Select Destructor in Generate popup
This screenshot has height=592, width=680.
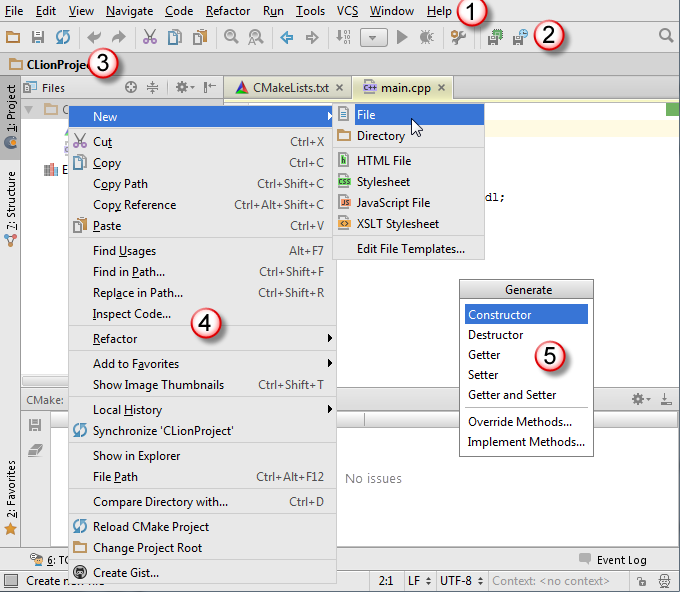[526, 335]
